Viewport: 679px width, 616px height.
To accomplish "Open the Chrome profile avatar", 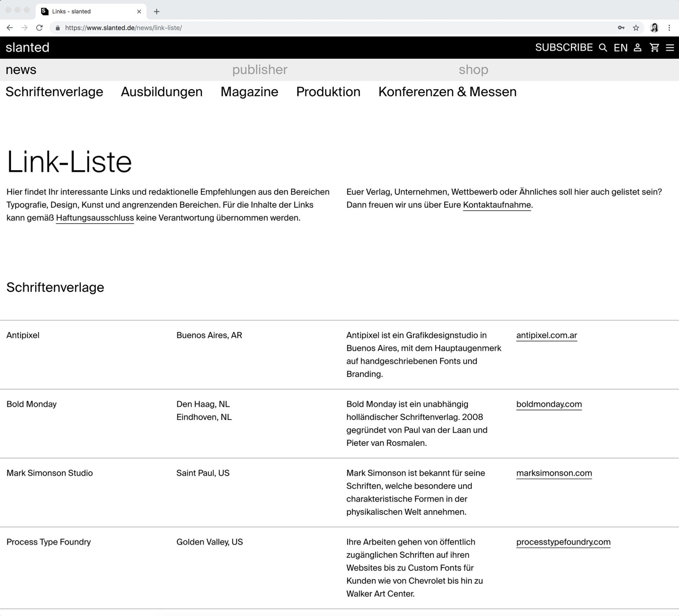I will pos(654,28).
